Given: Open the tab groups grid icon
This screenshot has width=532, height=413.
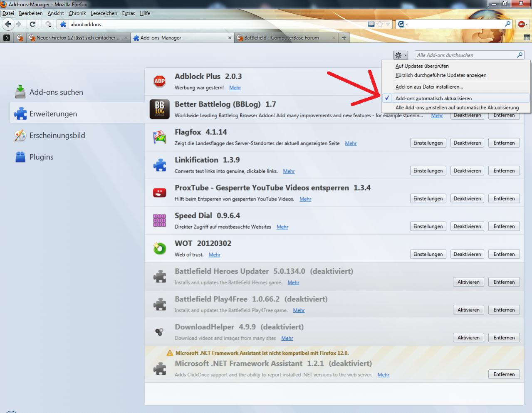Looking at the screenshot, I should click(x=527, y=37).
